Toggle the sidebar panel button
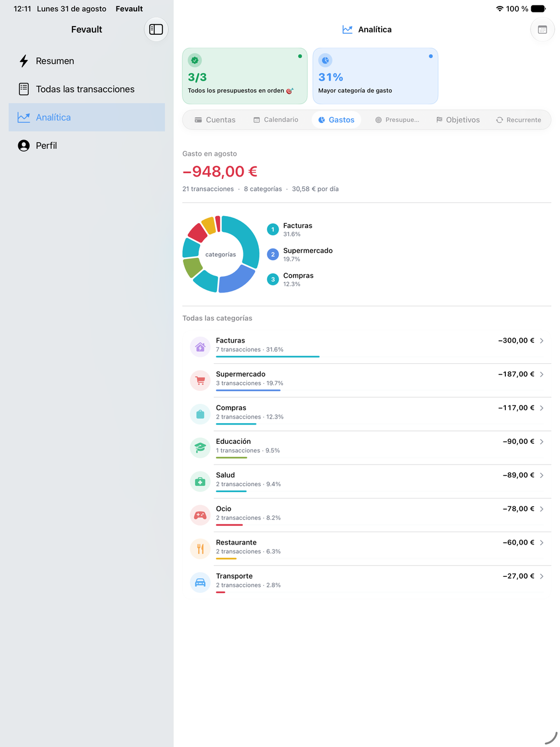 [x=156, y=29]
